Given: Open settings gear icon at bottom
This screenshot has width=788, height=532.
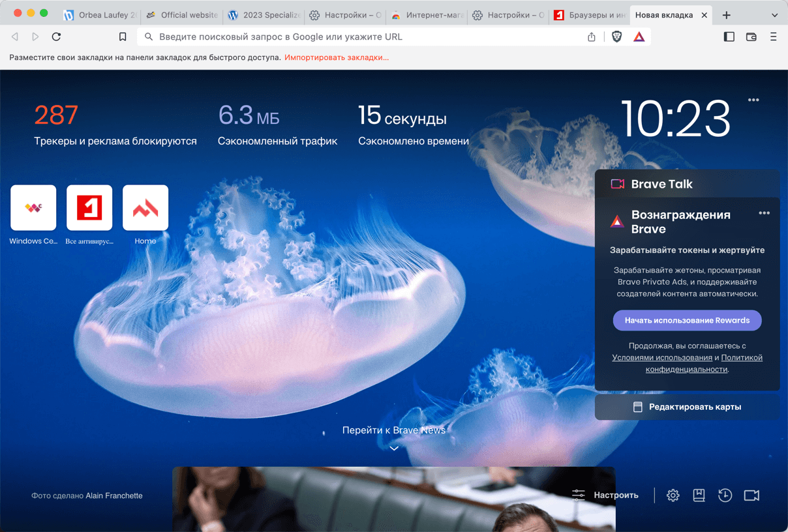Looking at the screenshot, I should (x=673, y=495).
